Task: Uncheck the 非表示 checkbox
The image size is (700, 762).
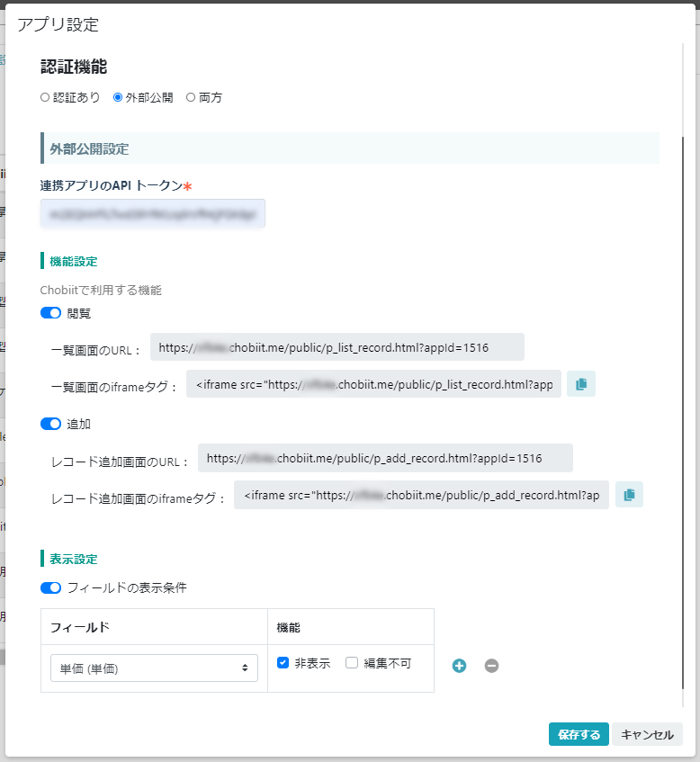Action: (x=283, y=663)
